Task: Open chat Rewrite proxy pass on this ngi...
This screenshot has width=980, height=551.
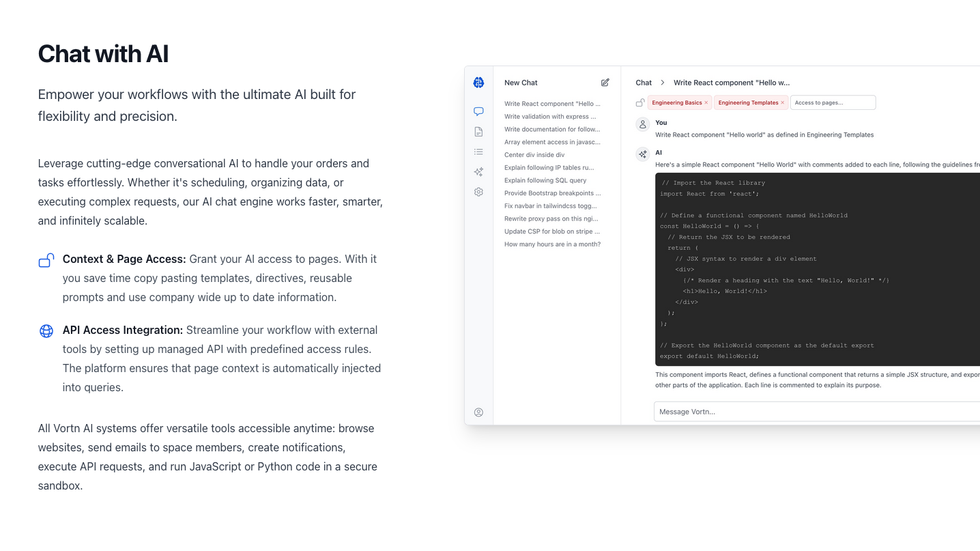Action: [551, 218]
